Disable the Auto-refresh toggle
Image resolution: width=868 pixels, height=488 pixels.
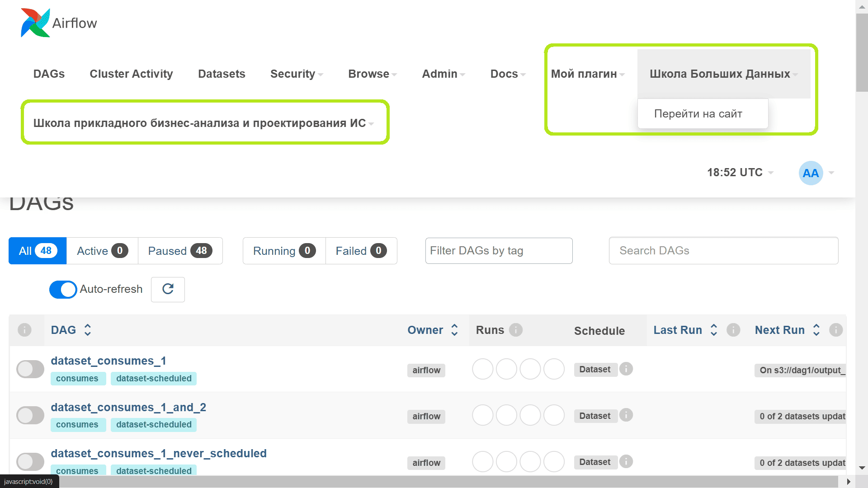pyautogui.click(x=63, y=290)
